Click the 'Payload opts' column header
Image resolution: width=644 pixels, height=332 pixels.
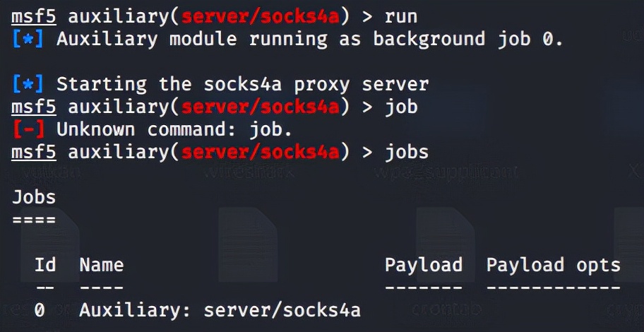[x=553, y=265]
